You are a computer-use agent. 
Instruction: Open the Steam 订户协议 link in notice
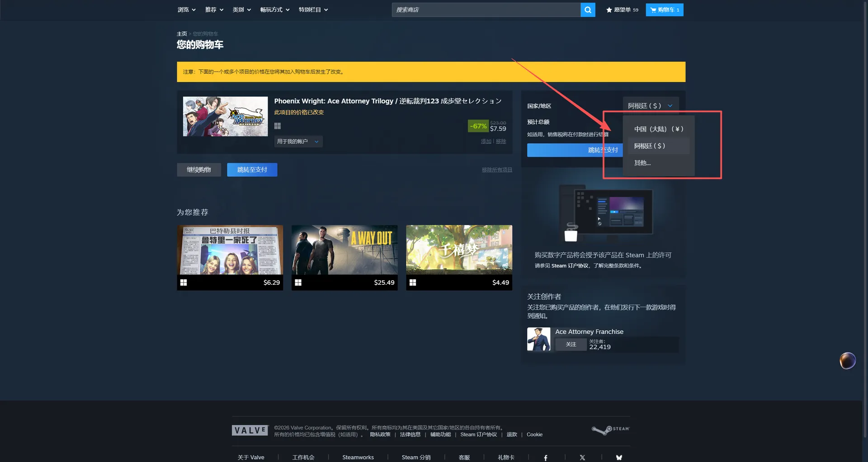[570, 266]
